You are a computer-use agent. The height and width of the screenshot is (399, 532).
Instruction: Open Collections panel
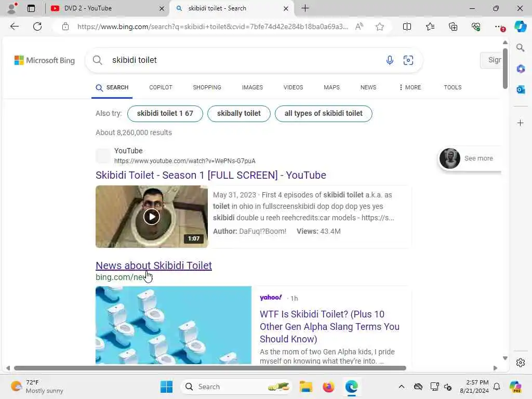click(453, 26)
